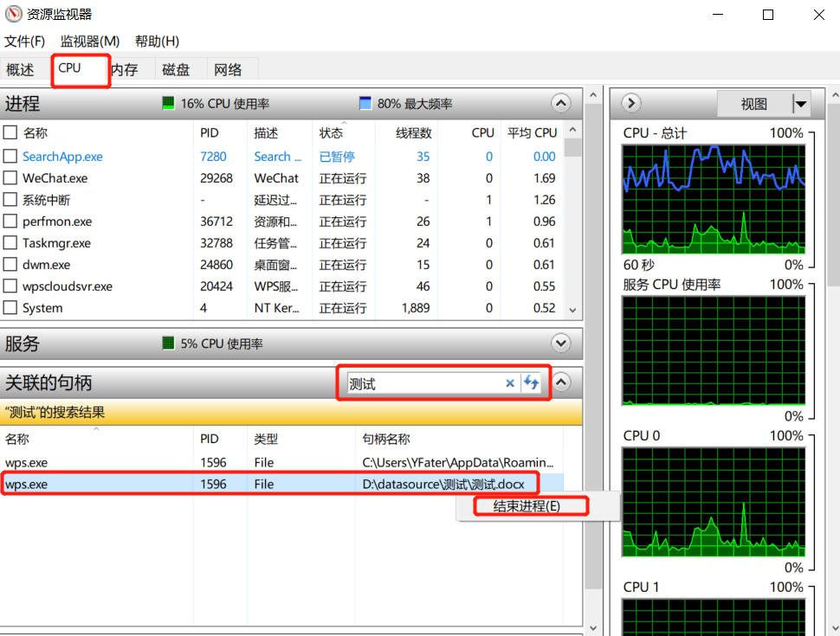The height and width of the screenshot is (636, 840).
Task: Click perfmon.exe PID 36712
Action: click(x=216, y=222)
